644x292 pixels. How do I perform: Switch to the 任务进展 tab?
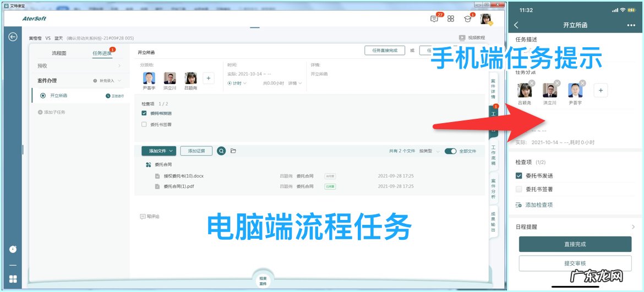coord(102,53)
